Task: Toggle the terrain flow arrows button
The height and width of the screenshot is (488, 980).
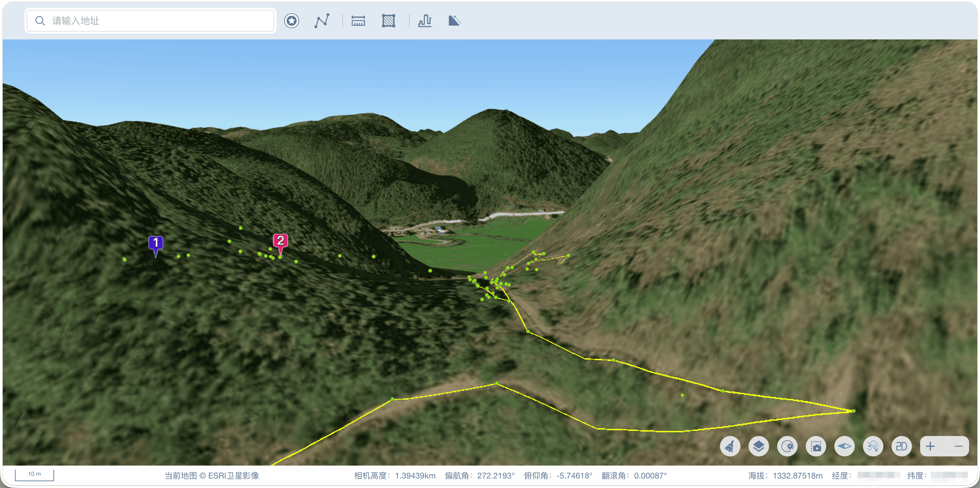Action: [873, 446]
